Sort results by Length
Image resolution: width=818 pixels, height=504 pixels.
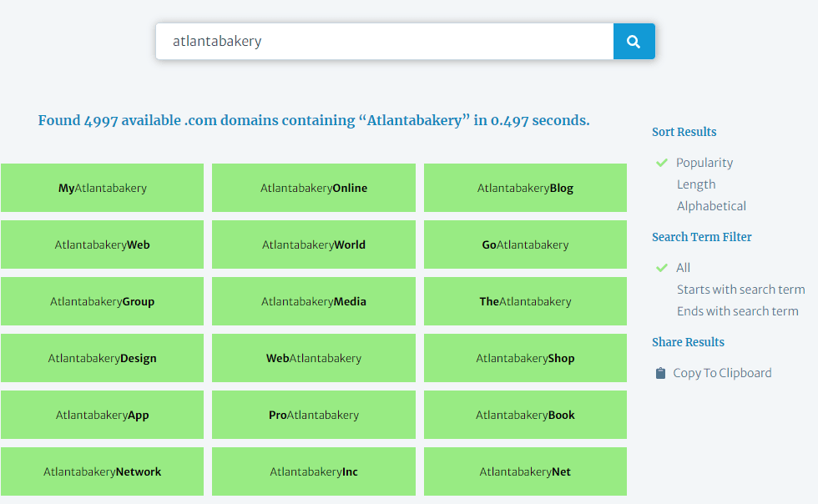pyautogui.click(x=696, y=184)
